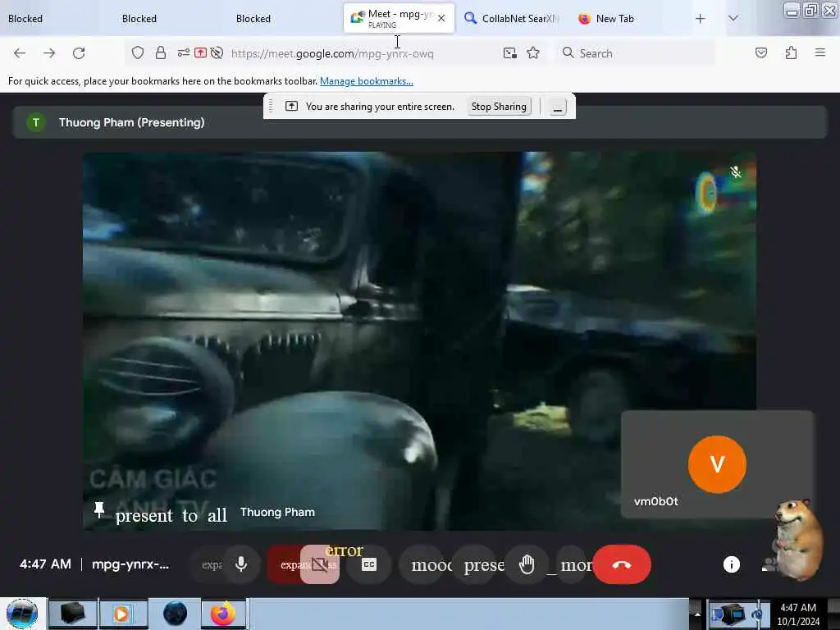Show site security via the padlock icon
The height and width of the screenshot is (630, 840).
click(160, 52)
